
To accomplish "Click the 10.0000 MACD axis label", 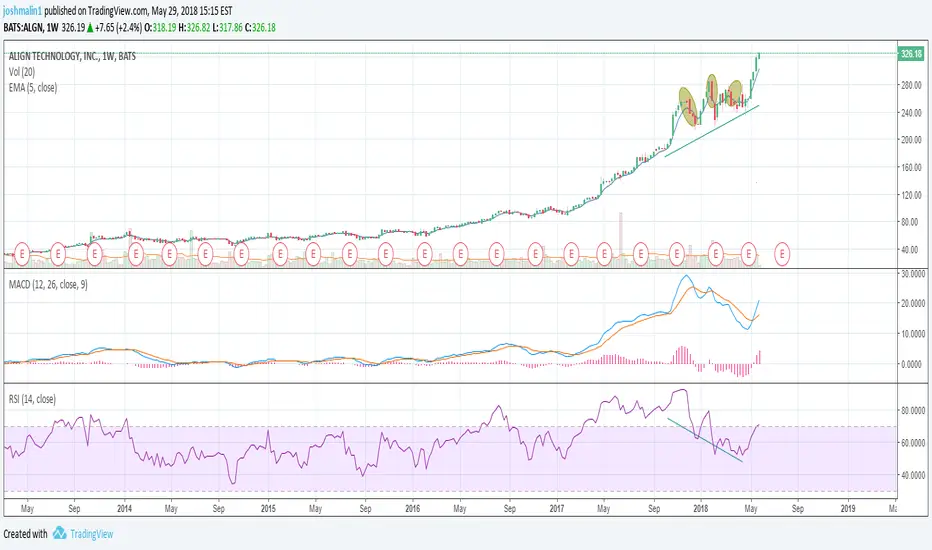I will coord(912,334).
